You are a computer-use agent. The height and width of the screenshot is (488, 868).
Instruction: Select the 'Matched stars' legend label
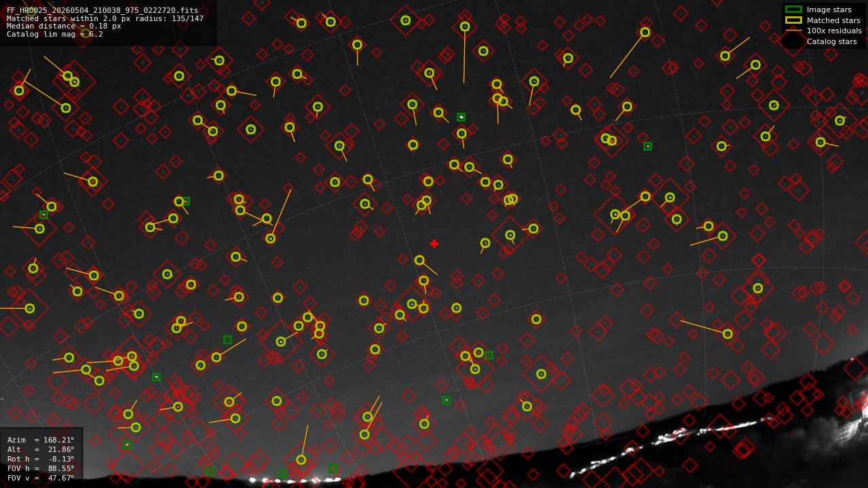click(833, 20)
